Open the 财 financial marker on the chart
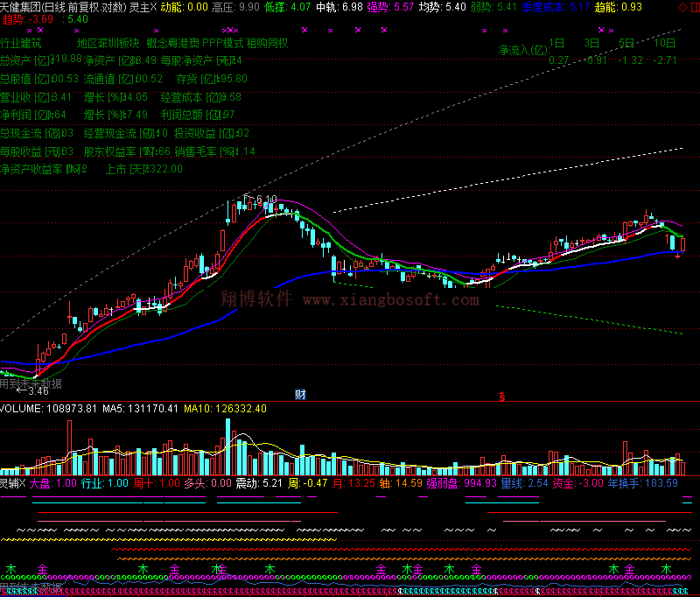 [300, 394]
